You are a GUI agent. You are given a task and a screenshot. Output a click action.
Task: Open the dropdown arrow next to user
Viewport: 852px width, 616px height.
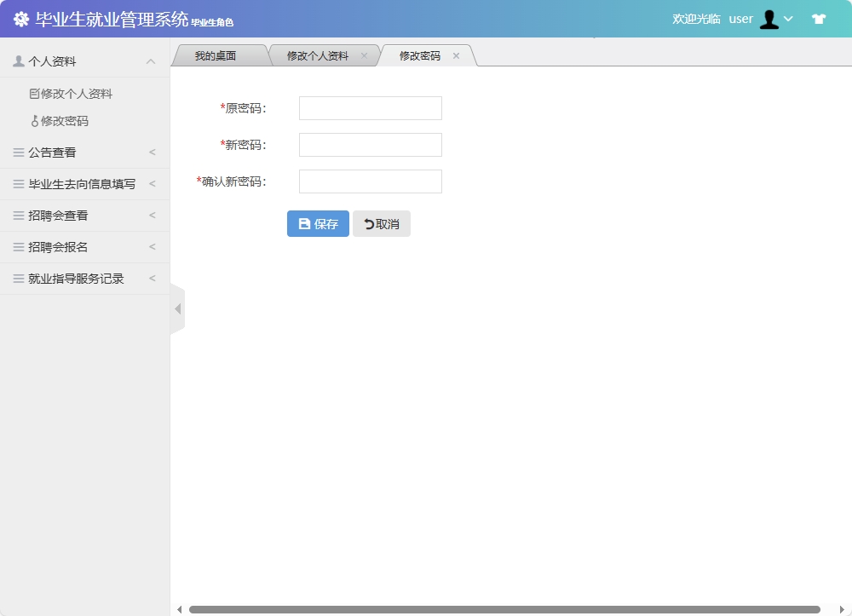[788, 18]
